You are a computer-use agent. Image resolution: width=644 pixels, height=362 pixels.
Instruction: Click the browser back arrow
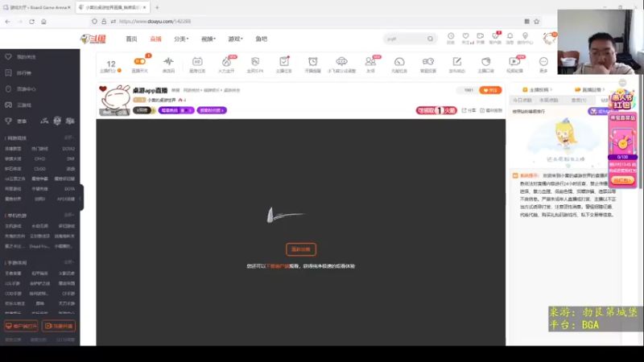coord(8,22)
